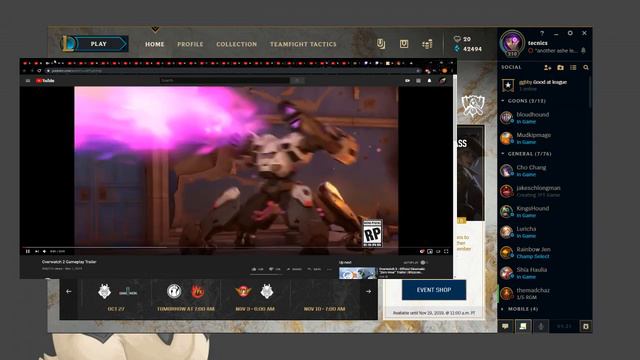Click the Blue Essence balance 42494

pos(468,49)
